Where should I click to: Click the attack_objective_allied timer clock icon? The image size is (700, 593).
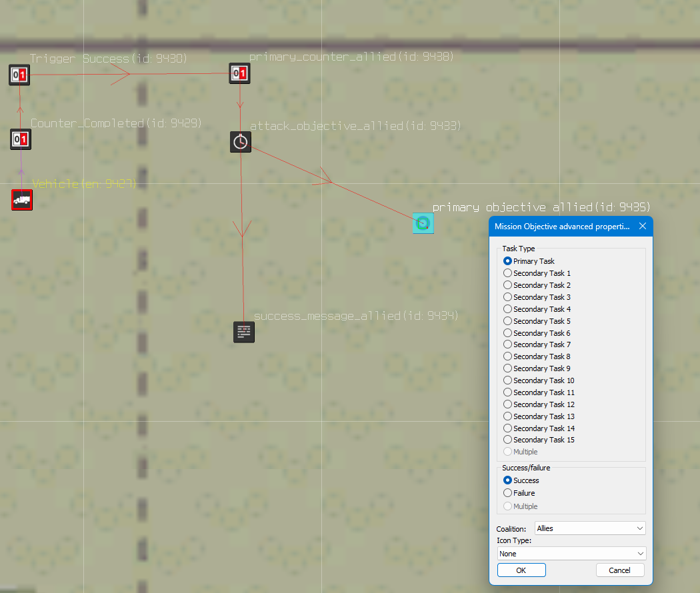tap(241, 141)
